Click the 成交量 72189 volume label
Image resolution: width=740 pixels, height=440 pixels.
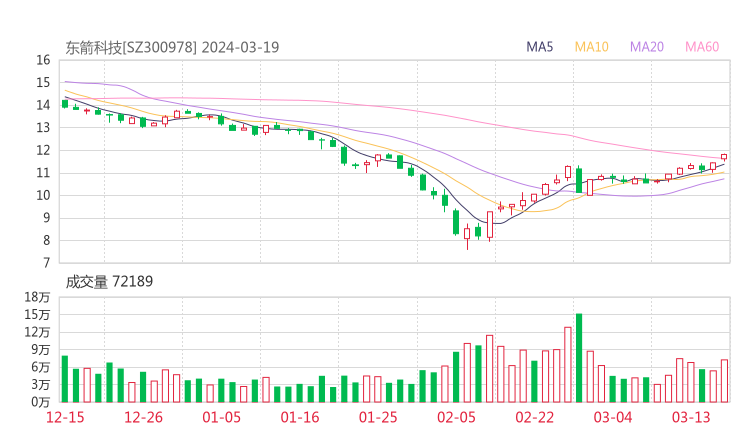109,282
